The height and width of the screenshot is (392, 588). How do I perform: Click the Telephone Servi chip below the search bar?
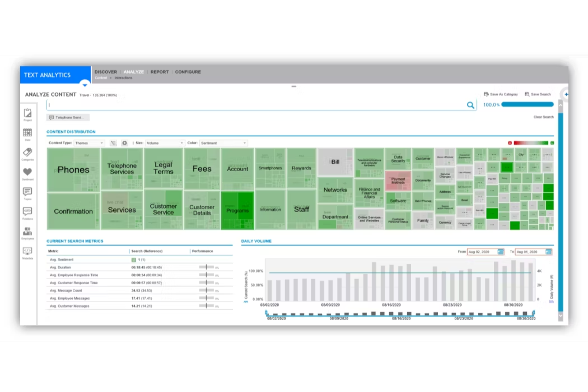[x=68, y=117]
